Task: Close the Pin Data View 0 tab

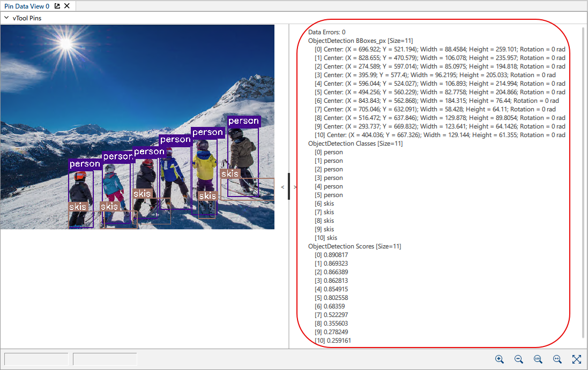Action: 67,6
